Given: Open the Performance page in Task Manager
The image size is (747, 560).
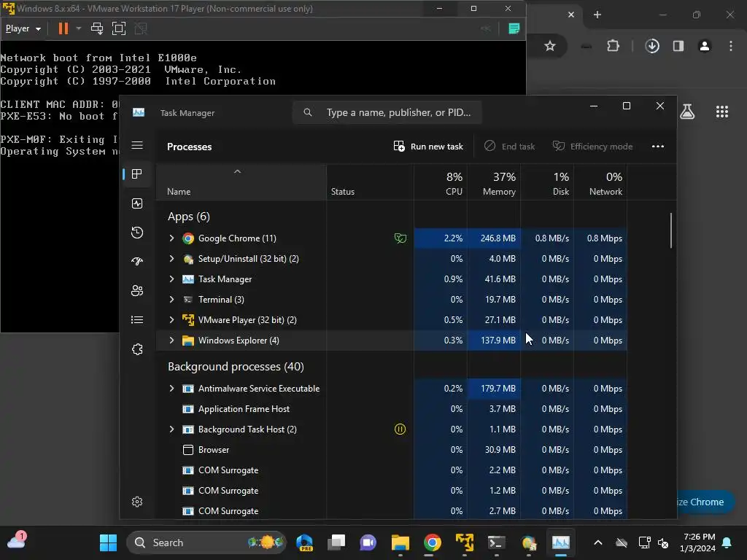Looking at the screenshot, I should tap(137, 203).
